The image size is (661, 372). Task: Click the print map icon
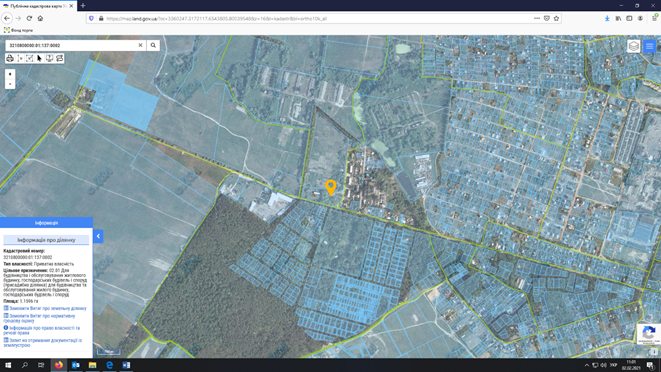coord(10,58)
